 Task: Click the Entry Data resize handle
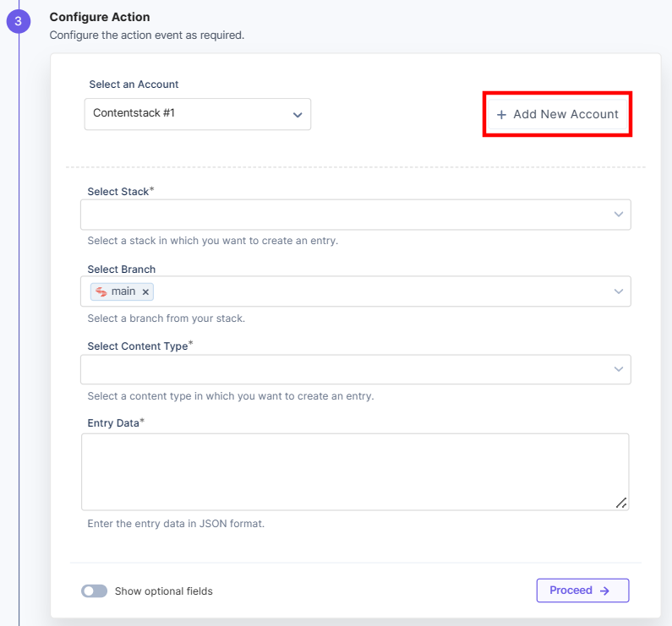(621, 503)
